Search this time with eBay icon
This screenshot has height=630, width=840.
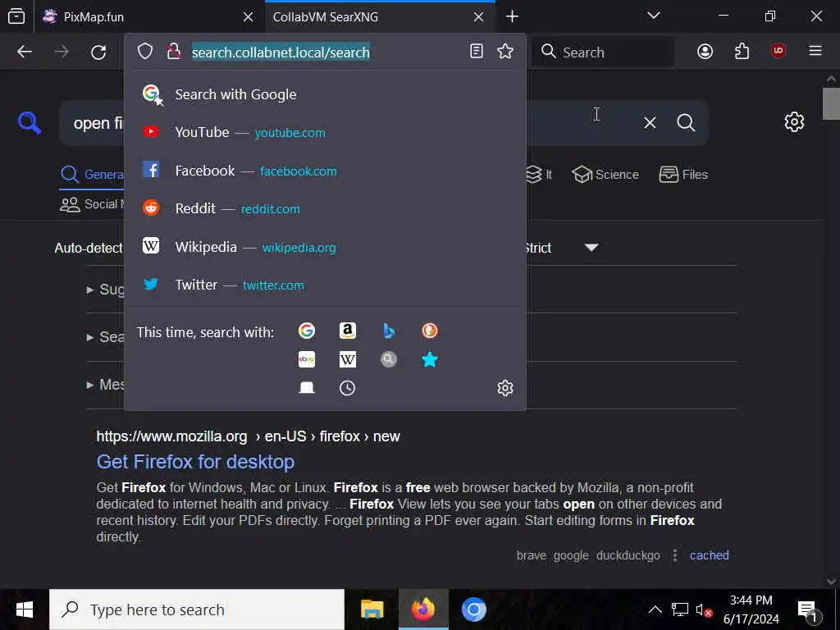click(307, 359)
